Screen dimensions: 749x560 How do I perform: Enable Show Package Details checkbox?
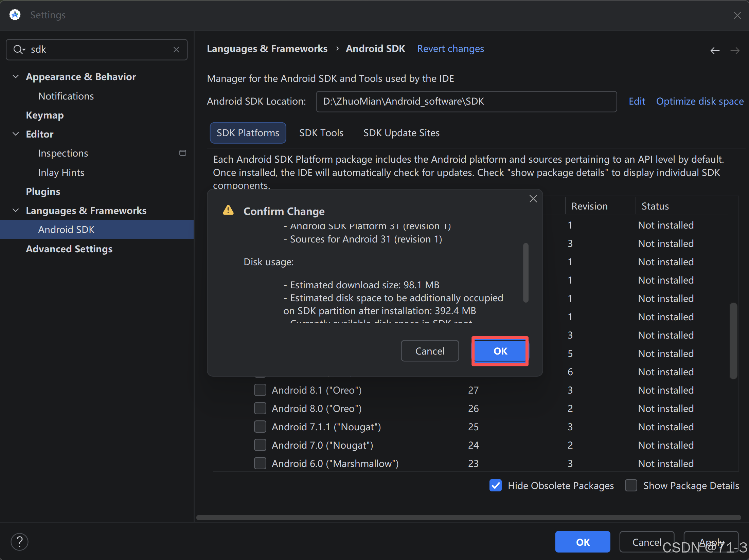[x=631, y=485]
